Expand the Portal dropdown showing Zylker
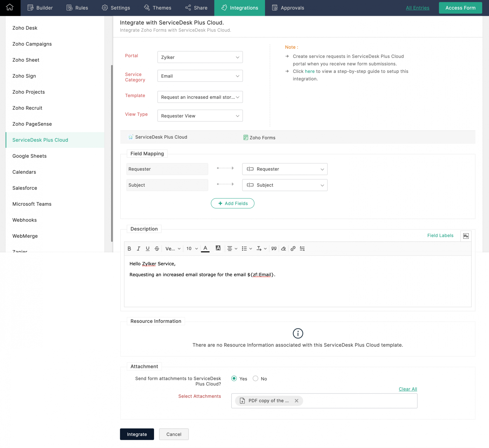 tap(200, 57)
